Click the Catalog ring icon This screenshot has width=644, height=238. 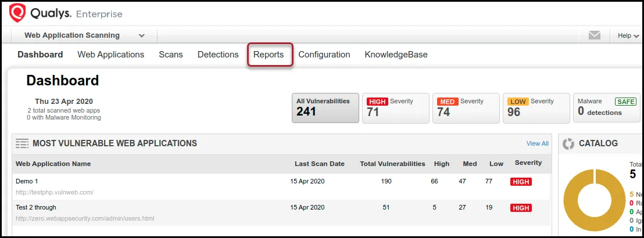click(x=568, y=143)
